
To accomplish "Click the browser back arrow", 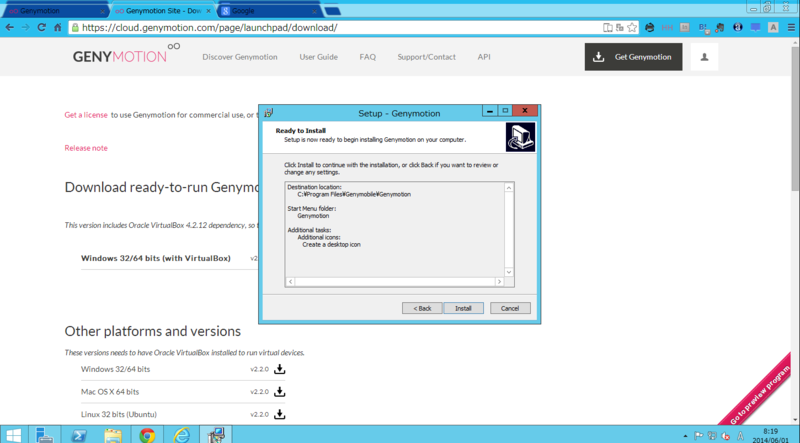I will pyautogui.click(x=10, y=28).
